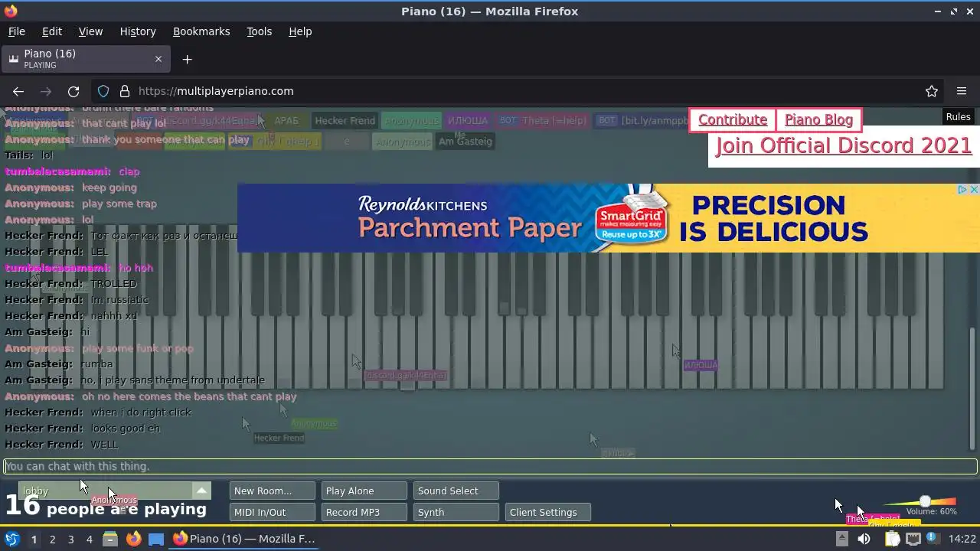Click the Rules button
The width and height of the screenshot is (980, 551).
(x=958, y=117)
